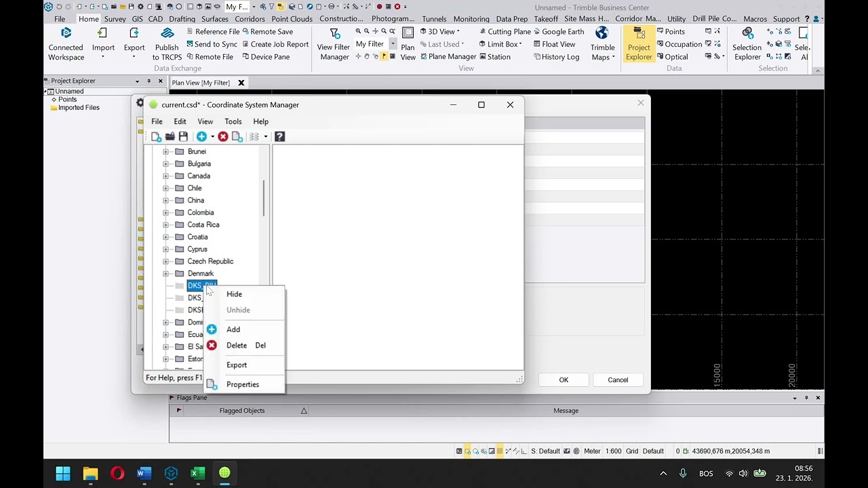Image resolution: width=868 pixels, height=488 pixels.
Task: Click Reference File in Data Exchange
Action: 212,32
